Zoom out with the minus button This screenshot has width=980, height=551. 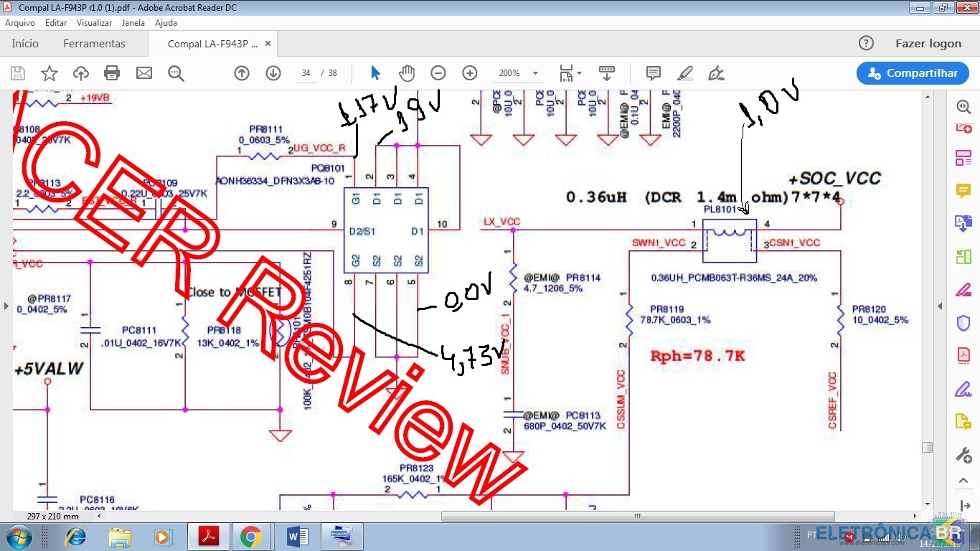[x=438, y=73]
